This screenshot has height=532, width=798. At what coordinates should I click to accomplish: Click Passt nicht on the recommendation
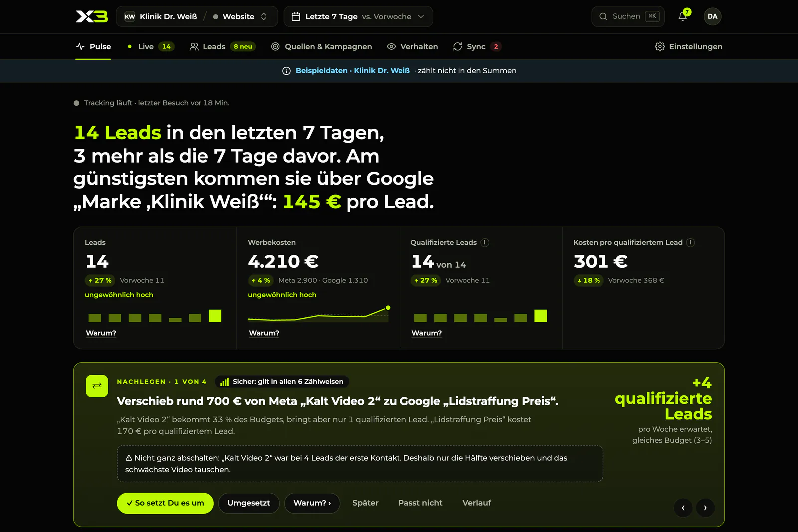point(420,503)
